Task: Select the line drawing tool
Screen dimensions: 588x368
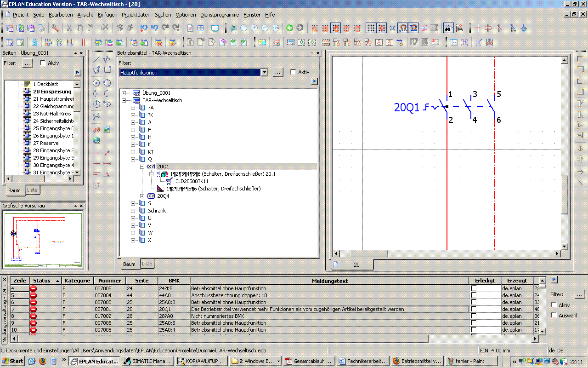Action: point(96,59)
